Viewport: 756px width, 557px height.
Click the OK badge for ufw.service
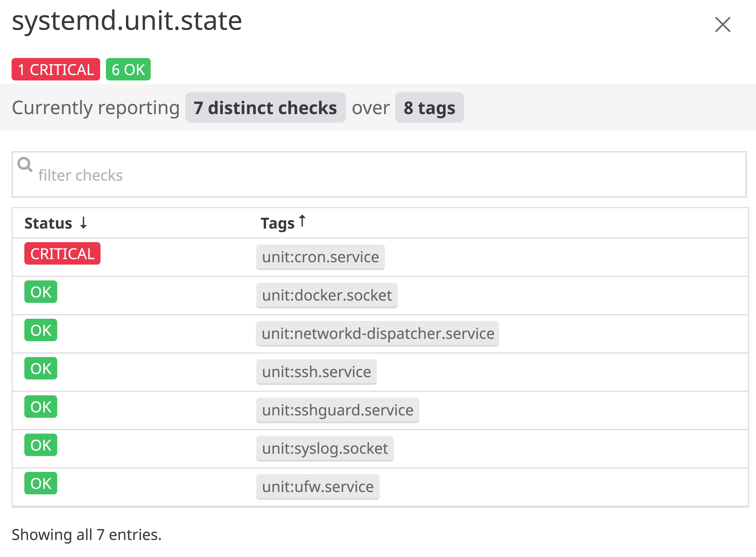(41, 483)
